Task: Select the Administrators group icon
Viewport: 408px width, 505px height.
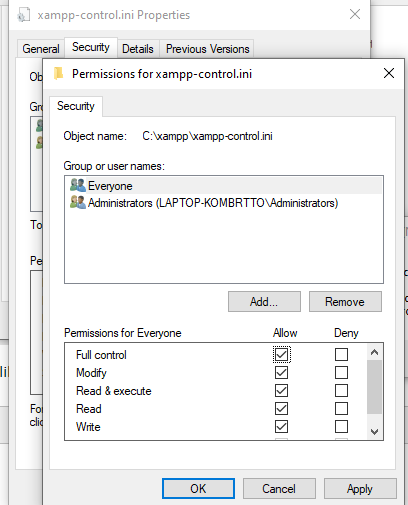Action: pyautogui.click(x=78, y=202)
